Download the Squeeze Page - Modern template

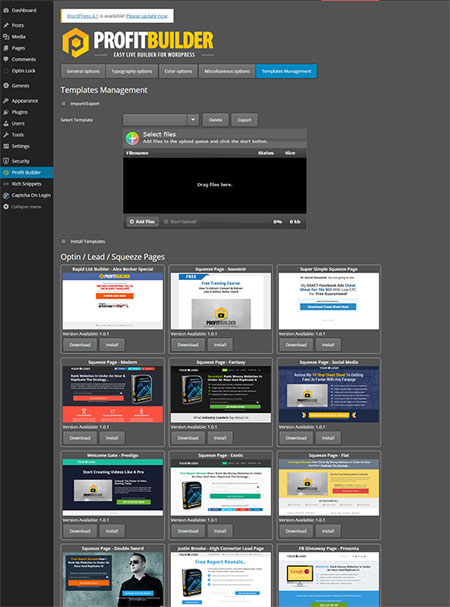tap(80, 438)
